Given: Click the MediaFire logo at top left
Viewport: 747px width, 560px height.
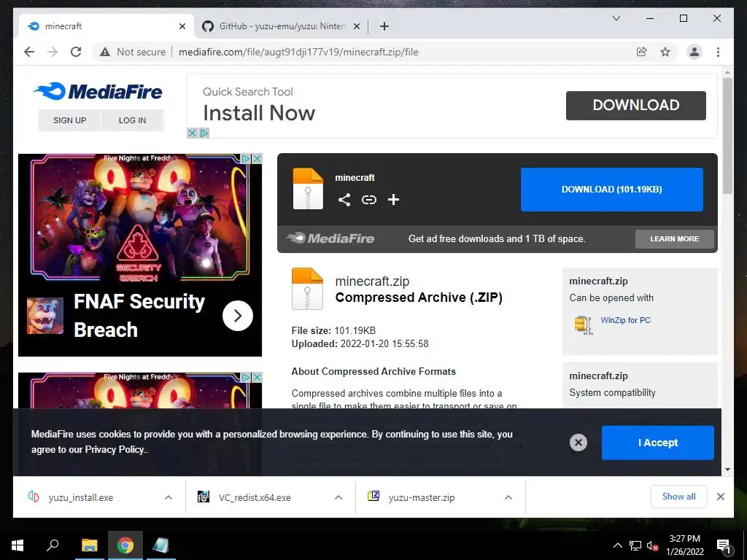Looking at the screenshot, I should [x=98, y=91].
